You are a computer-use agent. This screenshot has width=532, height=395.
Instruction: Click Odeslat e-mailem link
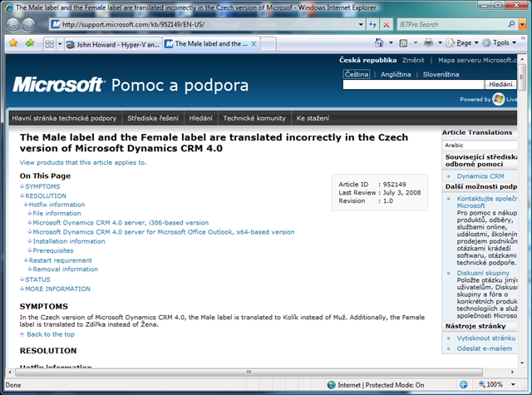pyautogui.click(x=484, y=348)
